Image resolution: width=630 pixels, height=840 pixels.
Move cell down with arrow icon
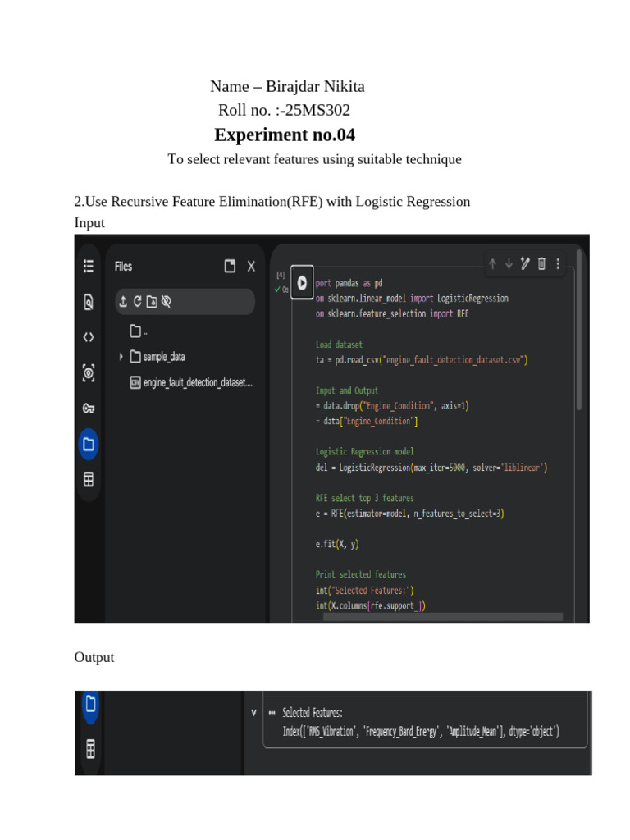pyautogui.click(x=509, y=263)
